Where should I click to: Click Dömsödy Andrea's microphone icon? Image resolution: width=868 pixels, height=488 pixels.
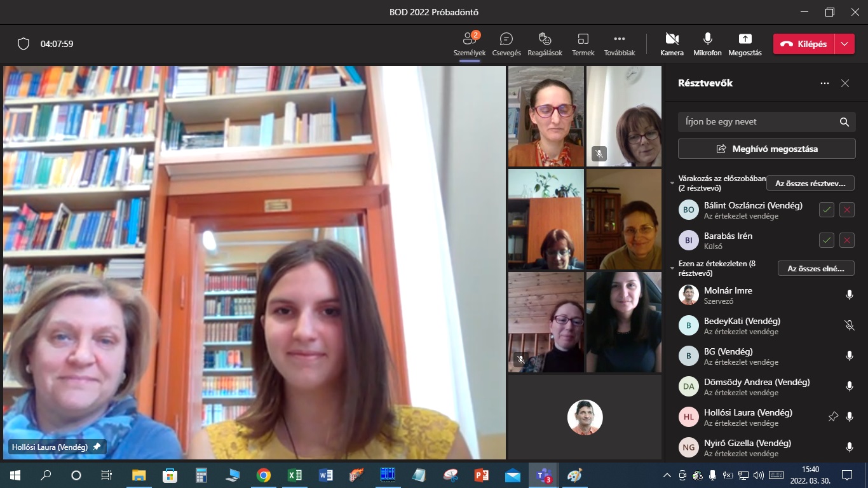[x=850, y=386]
